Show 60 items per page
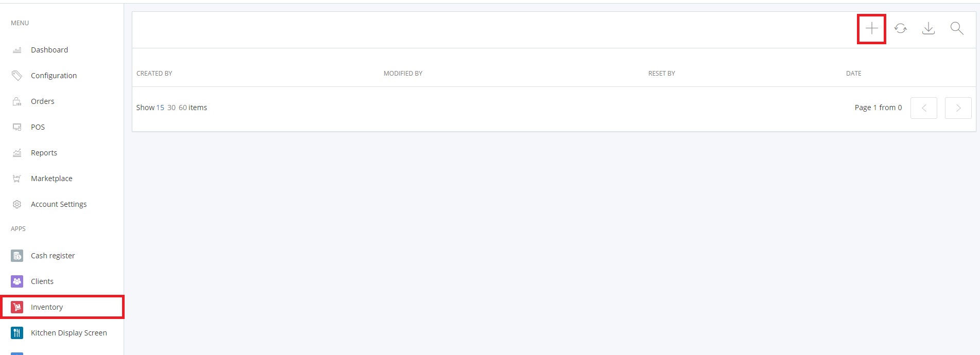The height and width of the screenshot is (355, 980). pyautogui.click(x=183, y=108)
